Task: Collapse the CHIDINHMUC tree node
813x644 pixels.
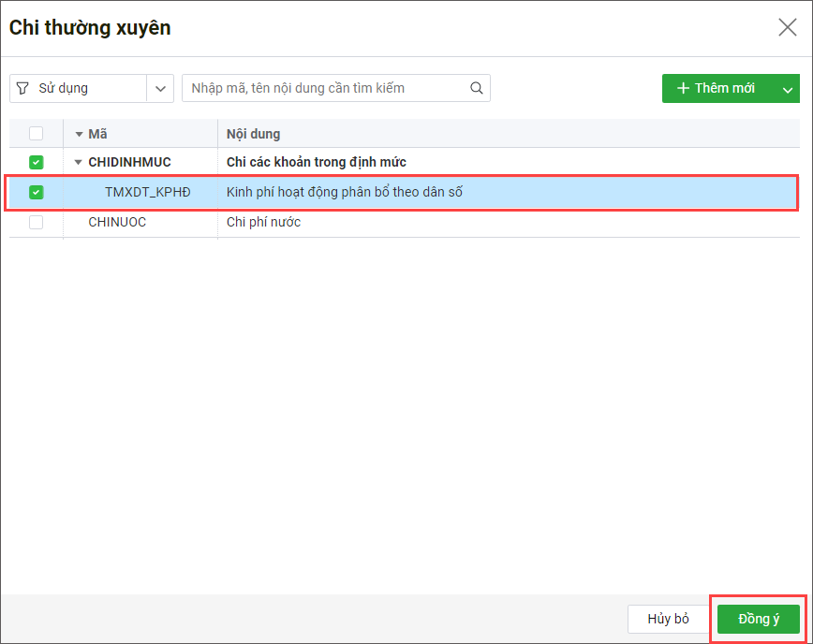Action: (79, 162)
